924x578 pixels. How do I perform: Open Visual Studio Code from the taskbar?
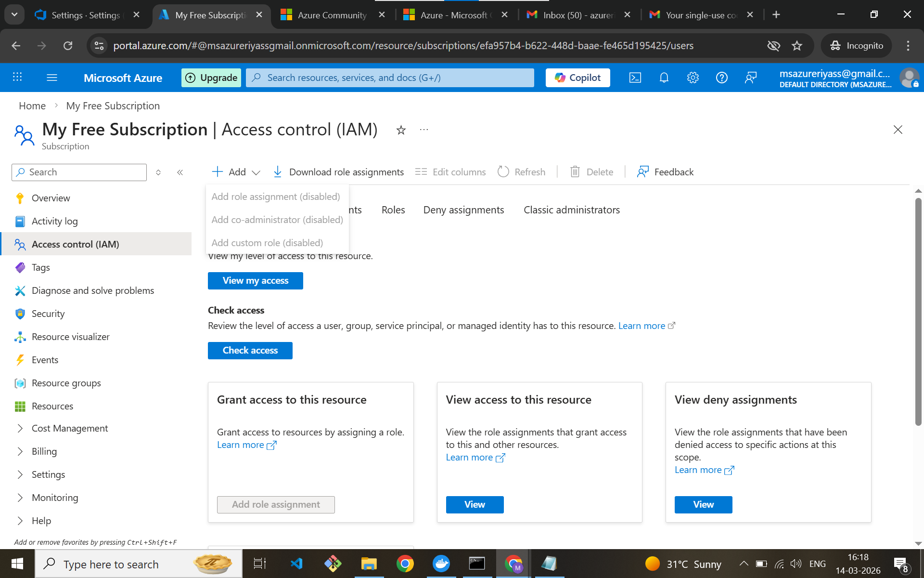(296, 564)
